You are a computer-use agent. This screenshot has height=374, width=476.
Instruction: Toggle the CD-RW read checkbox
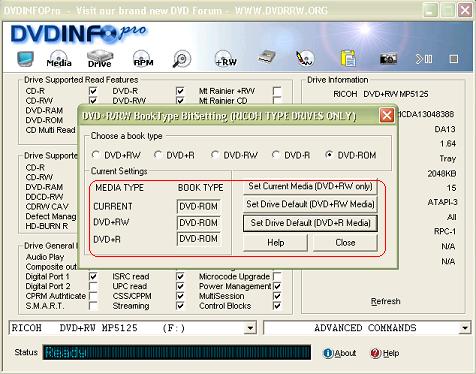93,100
